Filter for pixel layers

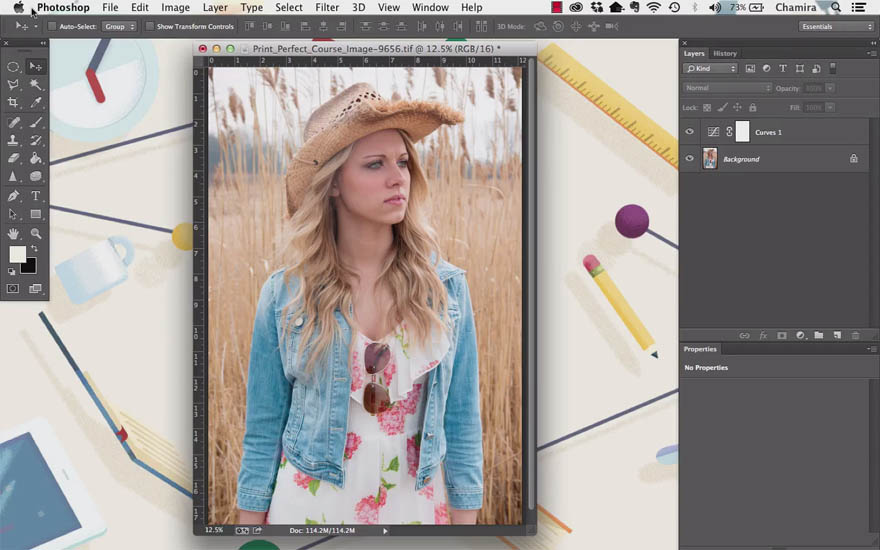pyautogui.click(x=750, y=68)
